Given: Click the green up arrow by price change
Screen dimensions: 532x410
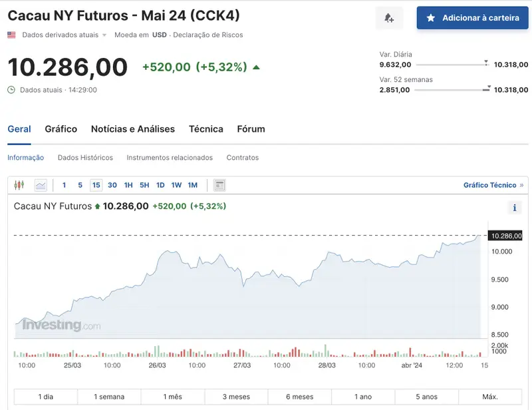Looking at the screenshot, I should (x=257, y=67).
